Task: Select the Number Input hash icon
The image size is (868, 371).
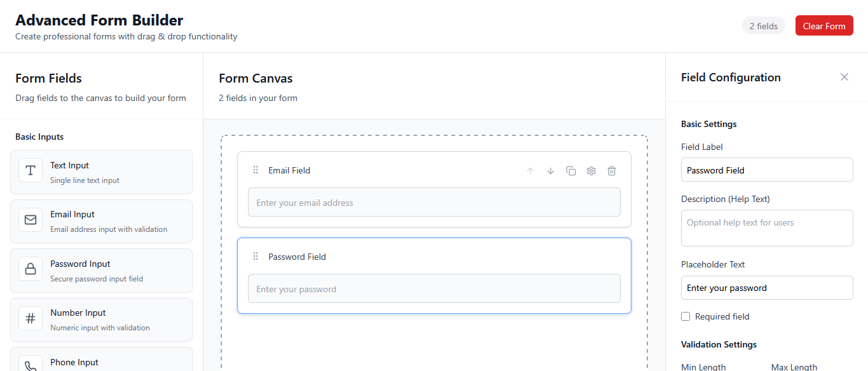Action: (x=30, y=319)
